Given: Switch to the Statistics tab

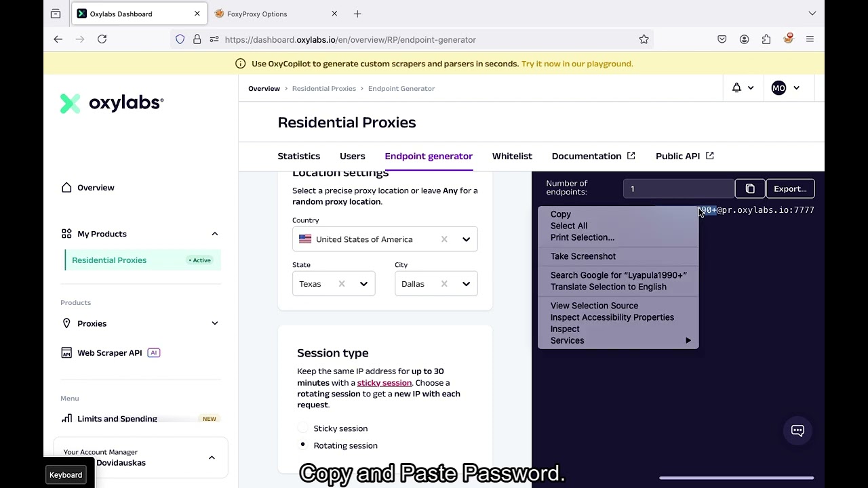Looking at the screenshot, I should pyautogui.click(x=298, y=156).
